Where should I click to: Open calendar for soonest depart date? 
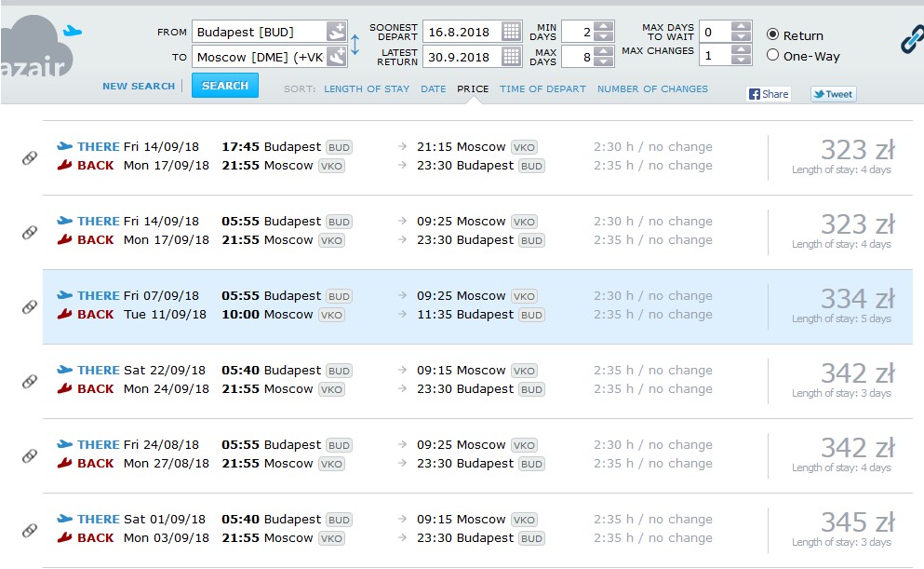pos(511,32)
